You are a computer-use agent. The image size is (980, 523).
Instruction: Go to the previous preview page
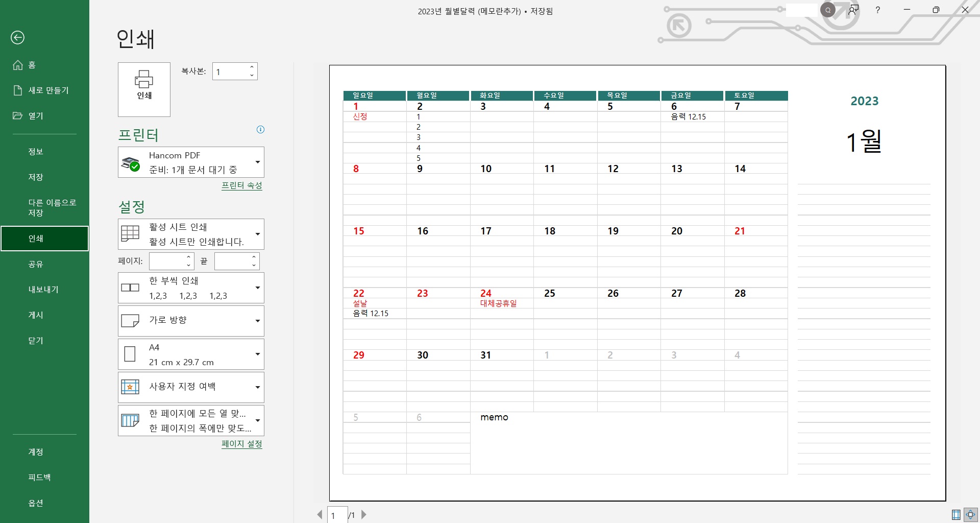[x=320, y=515]
